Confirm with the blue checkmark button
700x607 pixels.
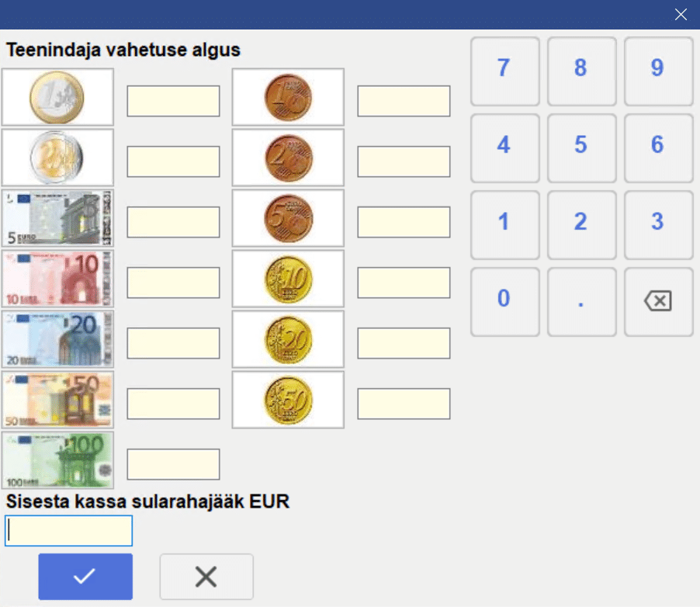coord(85,577)
